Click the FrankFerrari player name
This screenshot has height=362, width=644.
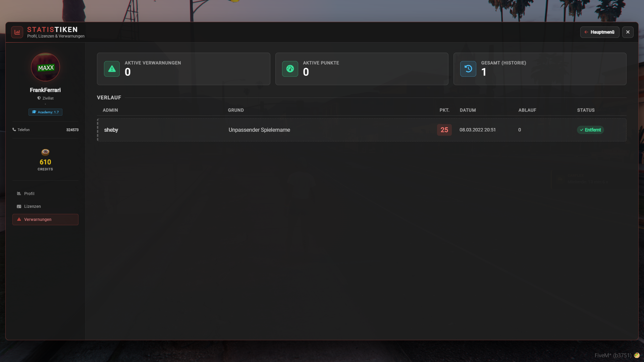45,90
